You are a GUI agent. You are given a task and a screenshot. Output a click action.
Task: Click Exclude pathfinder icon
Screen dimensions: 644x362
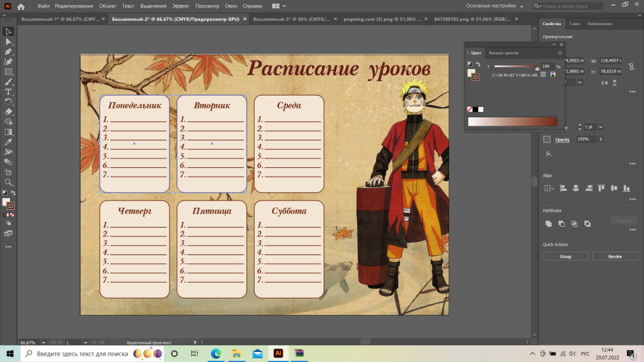tap(587, 224)
